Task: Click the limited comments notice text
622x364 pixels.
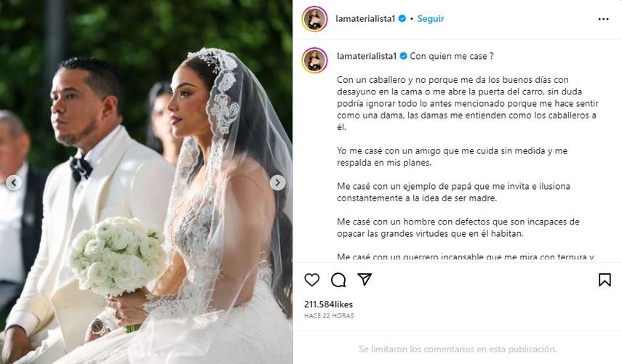Action: [458, 349]
